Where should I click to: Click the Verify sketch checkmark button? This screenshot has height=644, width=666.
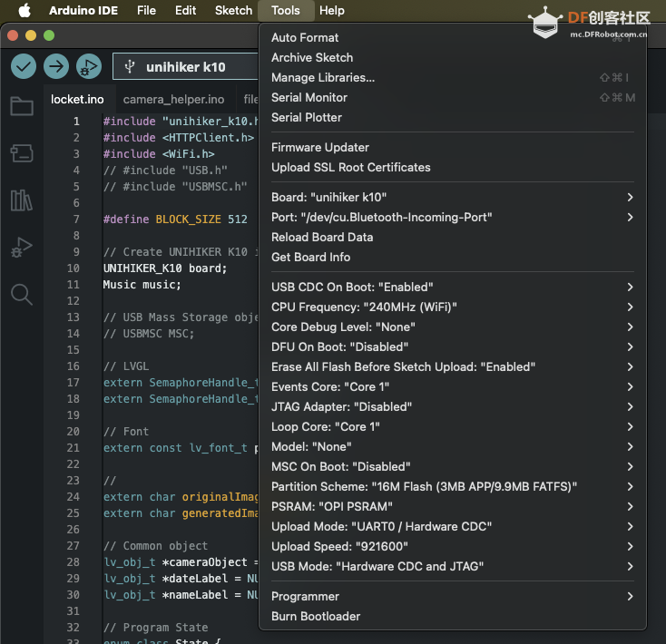[x=24, y=66]
